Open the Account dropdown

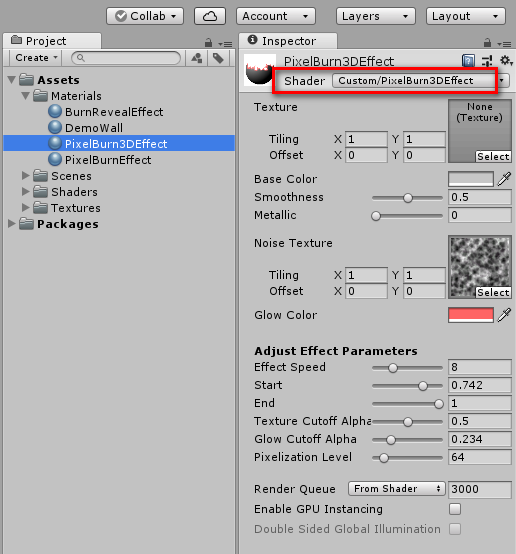click(276, 16)
